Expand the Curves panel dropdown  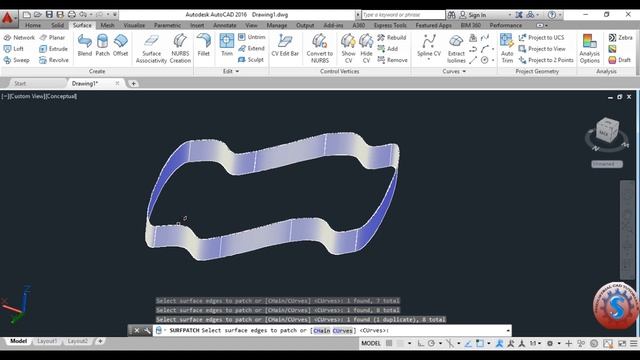[x=454, y=71]
